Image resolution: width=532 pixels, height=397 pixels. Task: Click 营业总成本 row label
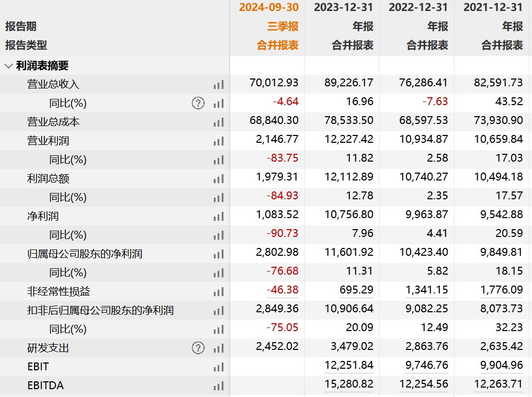tap(53, 122)
